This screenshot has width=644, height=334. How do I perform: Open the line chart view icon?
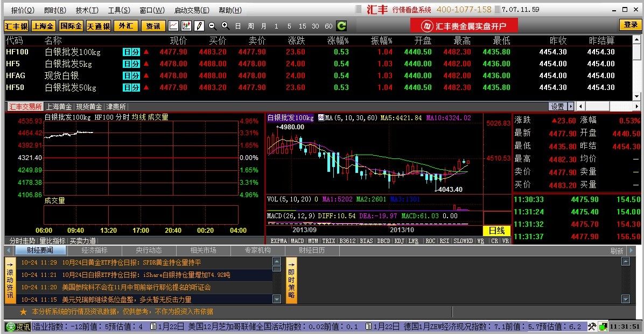(173, 26)
